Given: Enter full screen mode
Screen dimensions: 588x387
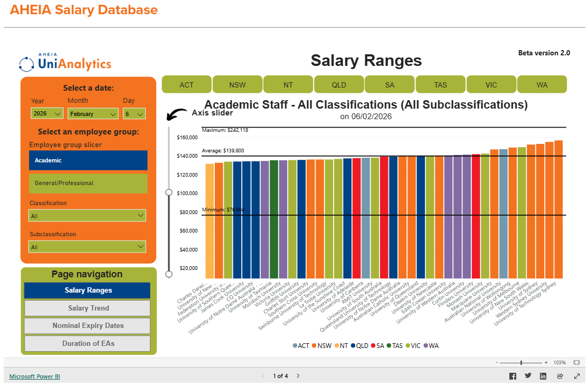Looking at the screenshot, I should pyautogui.click(x=576, y=376).
